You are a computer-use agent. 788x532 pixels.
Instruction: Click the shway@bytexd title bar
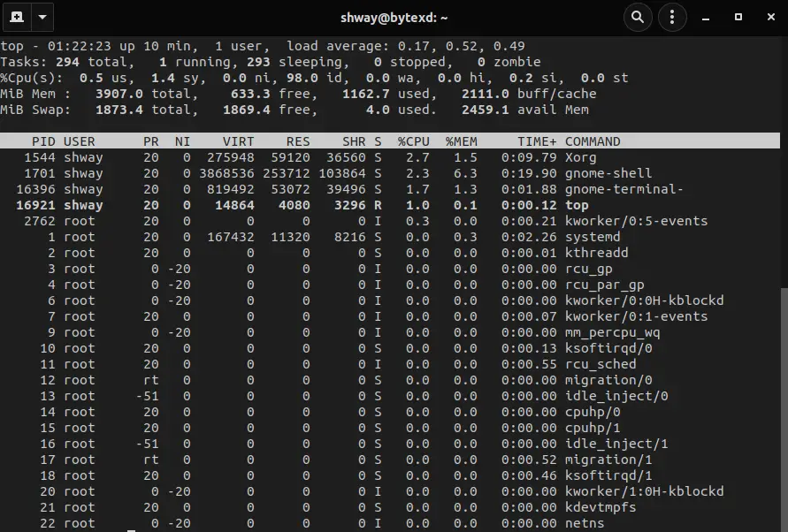(x=394, y=18)
